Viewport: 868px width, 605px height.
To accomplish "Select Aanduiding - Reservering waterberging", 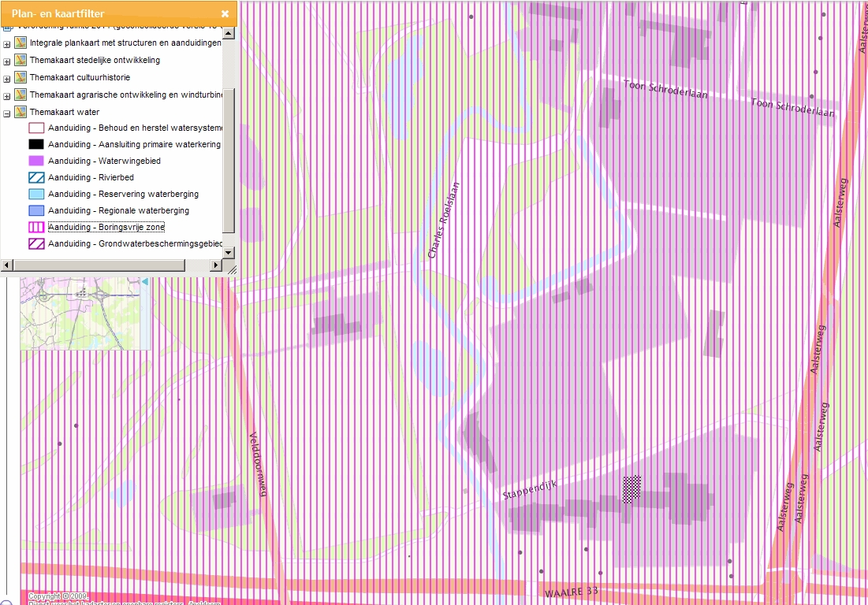I will 123,194.
